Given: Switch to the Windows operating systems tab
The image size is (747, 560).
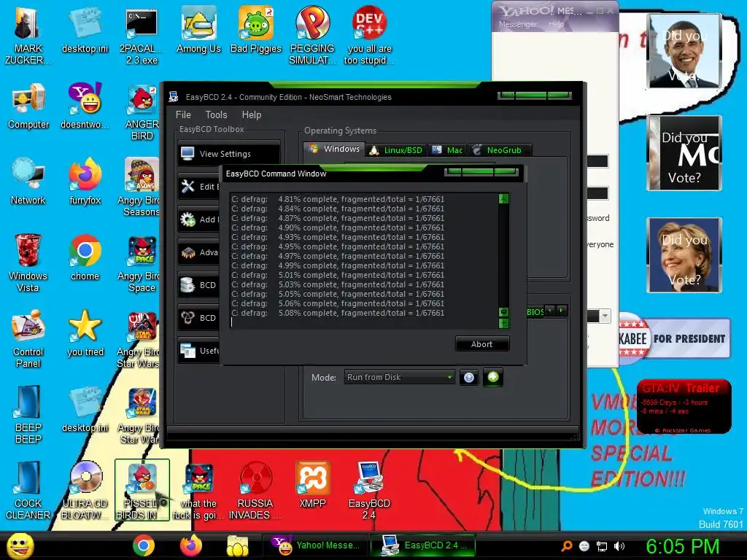Looking at the screenshot, I should 334,149.
